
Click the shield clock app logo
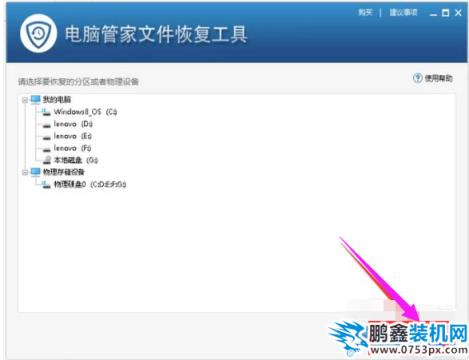(x=38, y=33)
